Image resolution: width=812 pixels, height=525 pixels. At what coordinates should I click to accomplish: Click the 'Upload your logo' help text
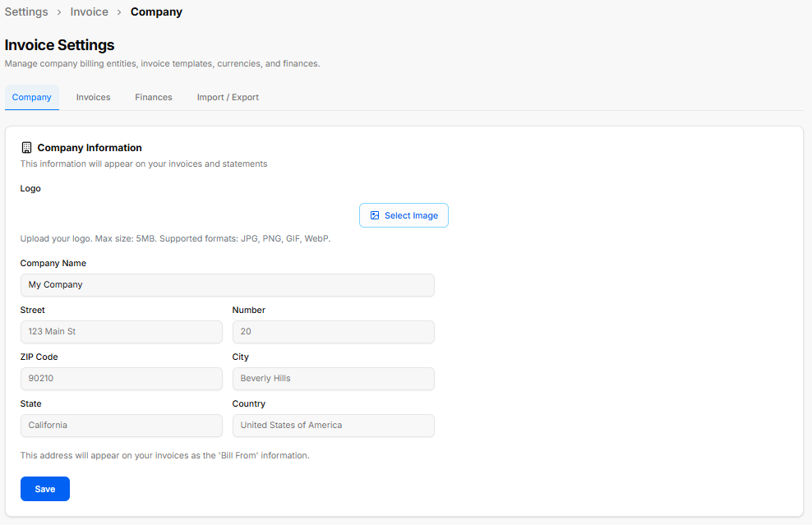(x=176, y=239)
